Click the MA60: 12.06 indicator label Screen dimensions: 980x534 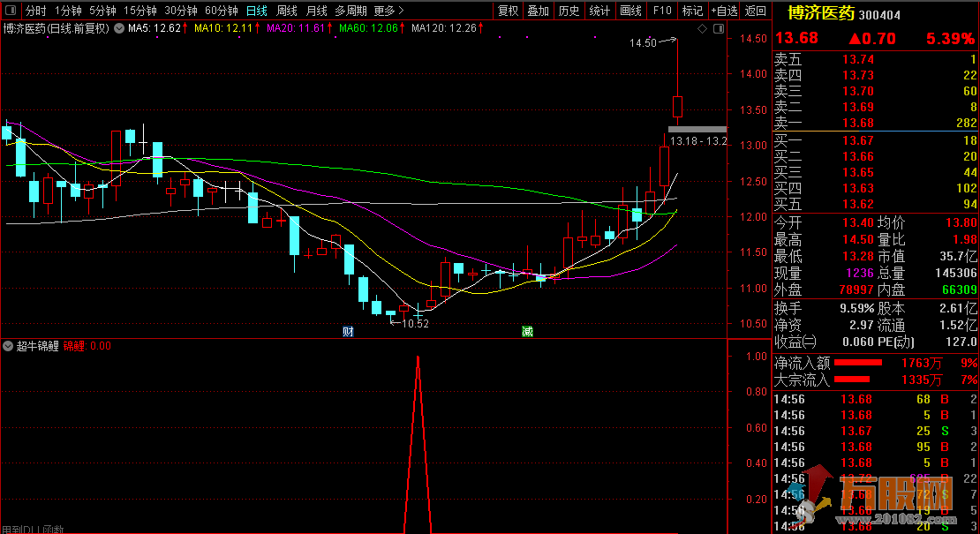coord(369,28)
